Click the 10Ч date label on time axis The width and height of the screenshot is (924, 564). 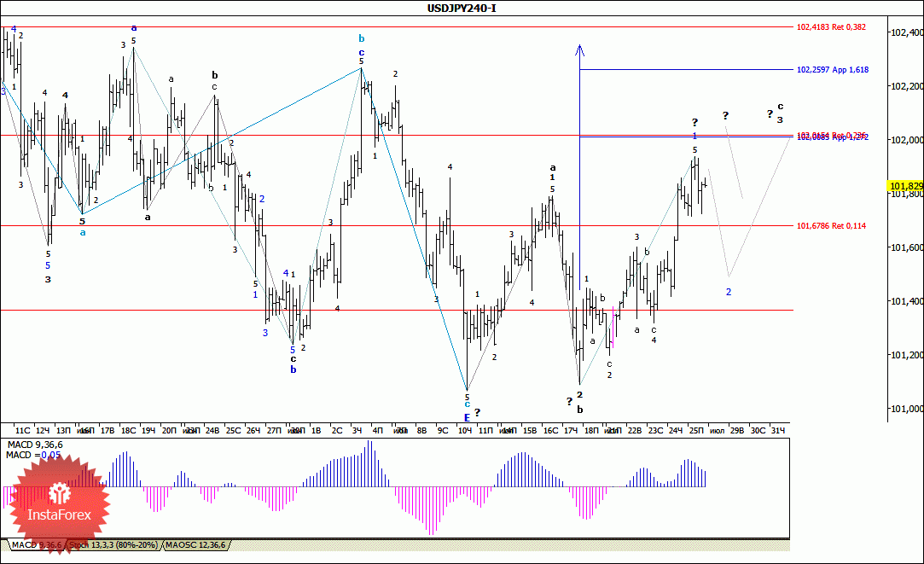(x=464, y=431)
